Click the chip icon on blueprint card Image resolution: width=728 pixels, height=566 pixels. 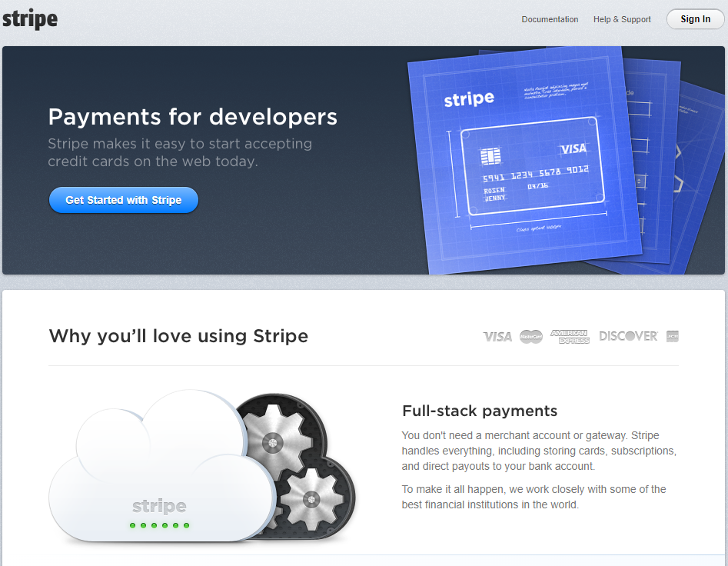(x=490, y=156)
